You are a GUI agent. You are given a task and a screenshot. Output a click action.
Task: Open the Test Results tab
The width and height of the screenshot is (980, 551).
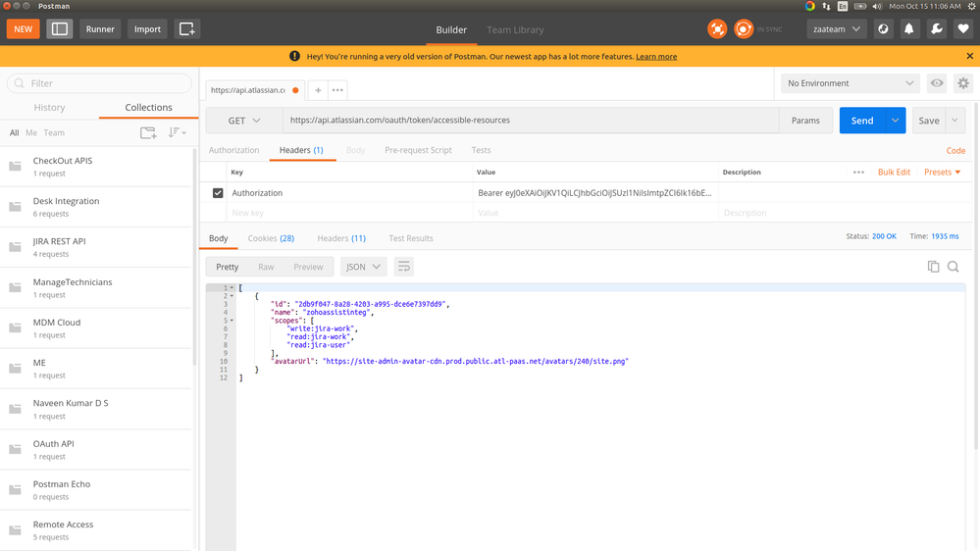[411, 238]
